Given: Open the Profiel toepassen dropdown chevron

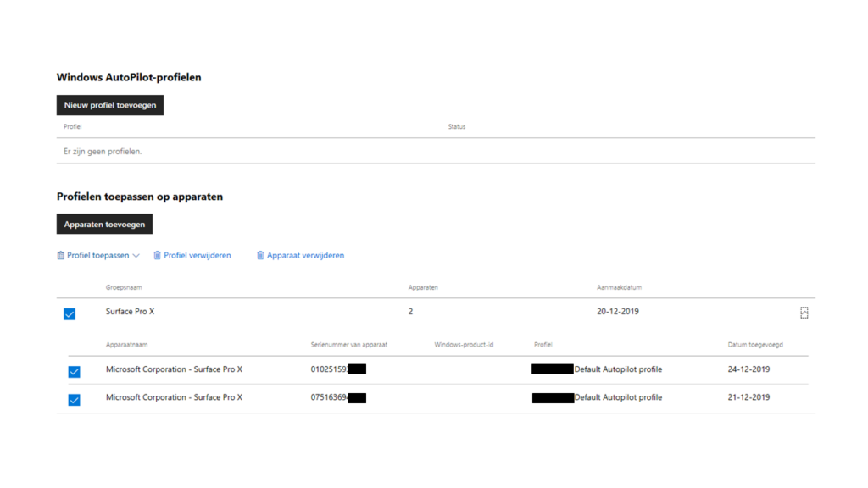Looking at the screenshot, I should 136,256.
